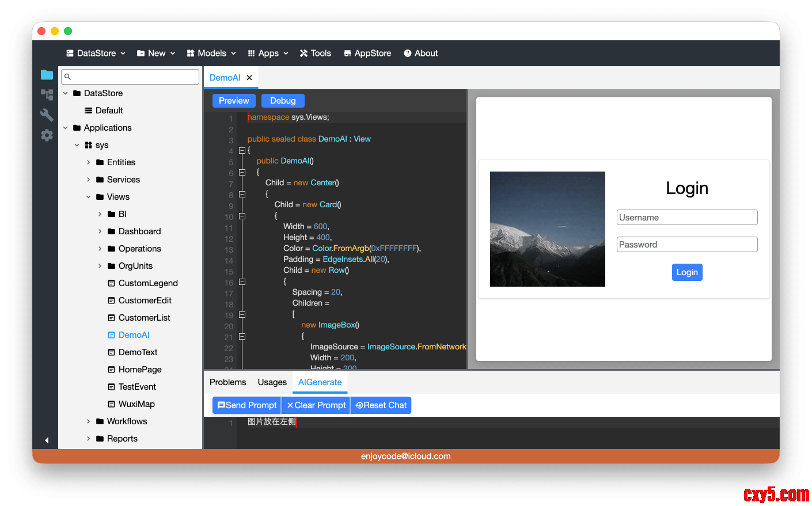Switch to the Problems tab
The height and width of the screenshot is (506, 812).
point(227,382)
